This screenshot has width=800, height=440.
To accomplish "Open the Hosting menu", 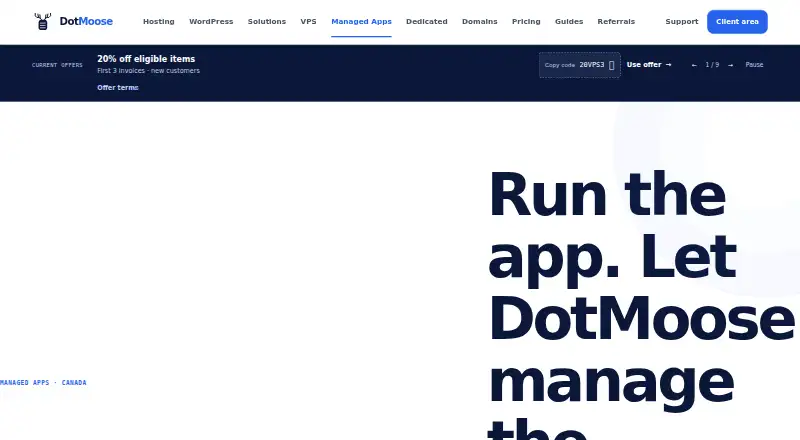I will 159,21.
